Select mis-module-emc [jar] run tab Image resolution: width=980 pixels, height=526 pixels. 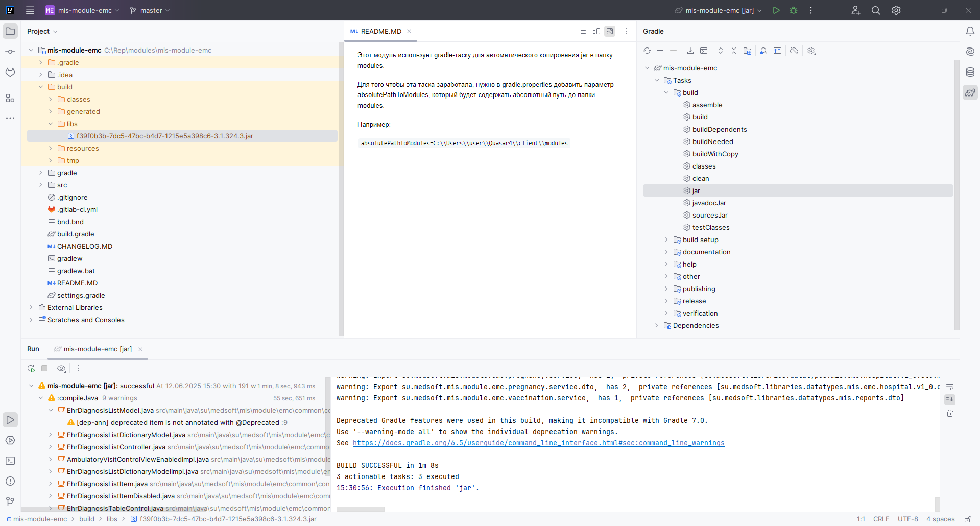click(x=98, y=349)
